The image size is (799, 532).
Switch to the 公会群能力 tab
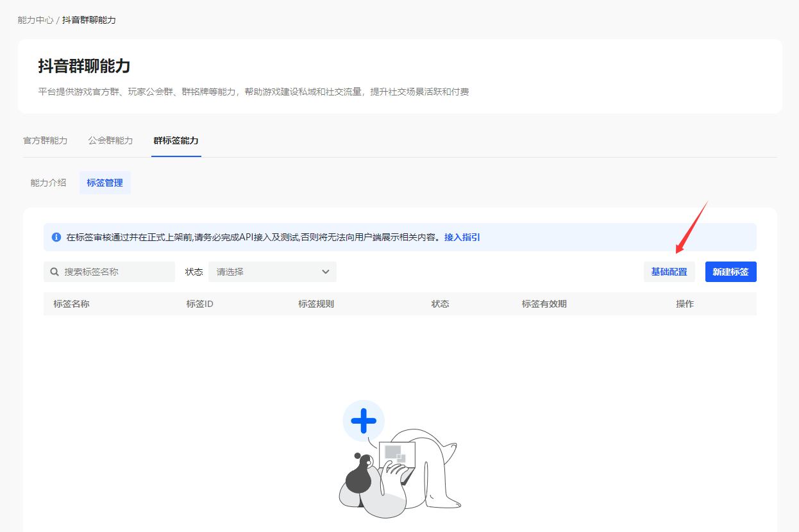[110, 140]
